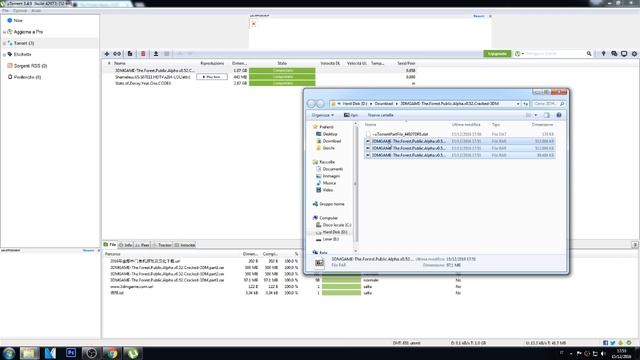Open the Aiuto menu in uTorrent
Viewport: 640px width, 360px height.
tap(36, 11)
